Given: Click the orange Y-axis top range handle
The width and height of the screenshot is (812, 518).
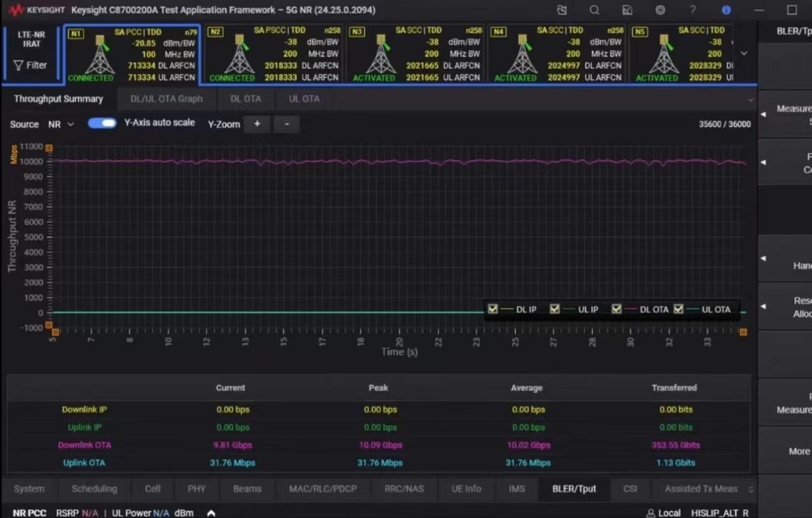Looking at the screenshot, I should point(49,148).
